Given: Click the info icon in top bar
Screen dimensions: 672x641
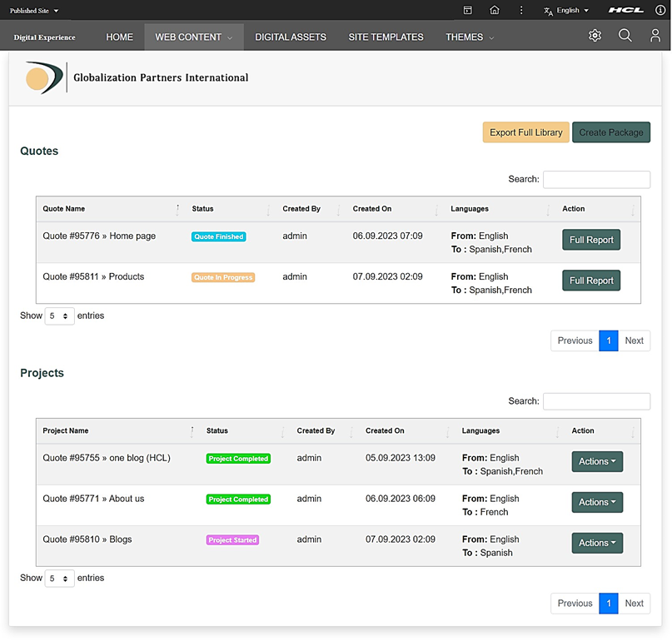Looking at the screenshot, I should pos(660,11).
